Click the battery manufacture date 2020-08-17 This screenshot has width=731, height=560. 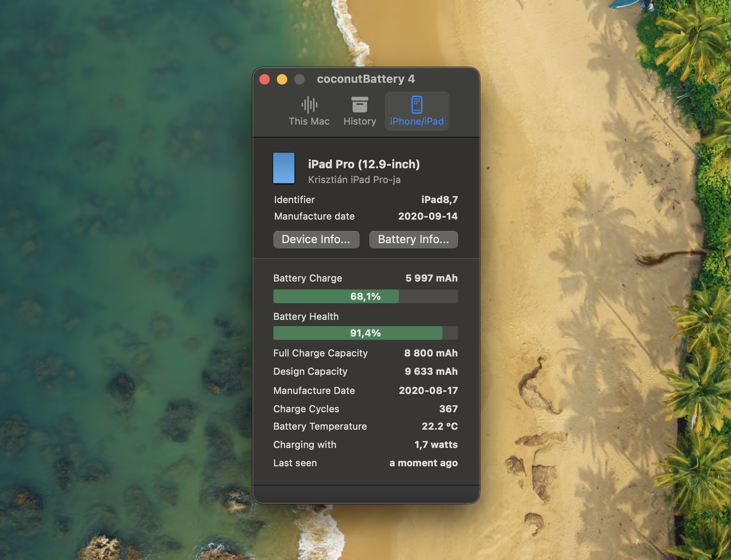click(x=428, y=391)
